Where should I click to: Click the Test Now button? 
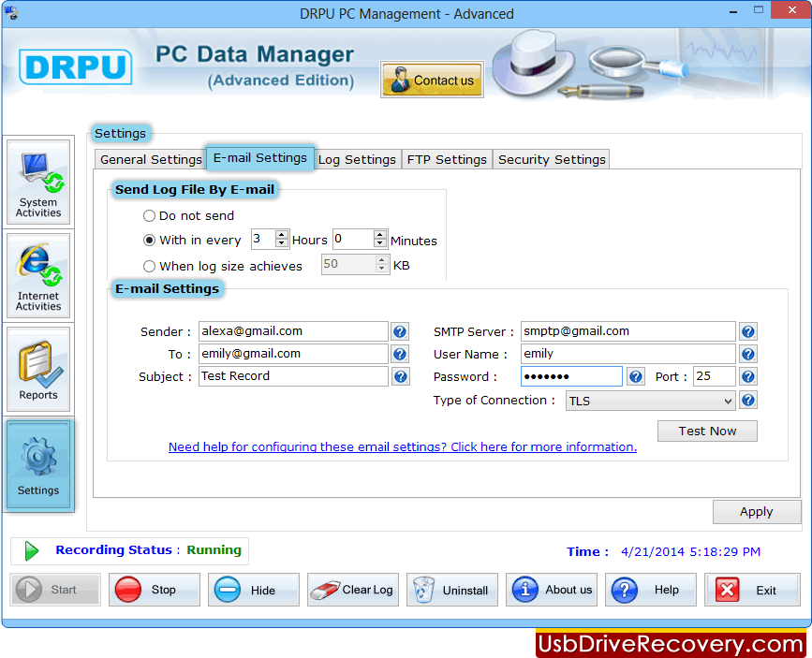(x=707, y=431)
